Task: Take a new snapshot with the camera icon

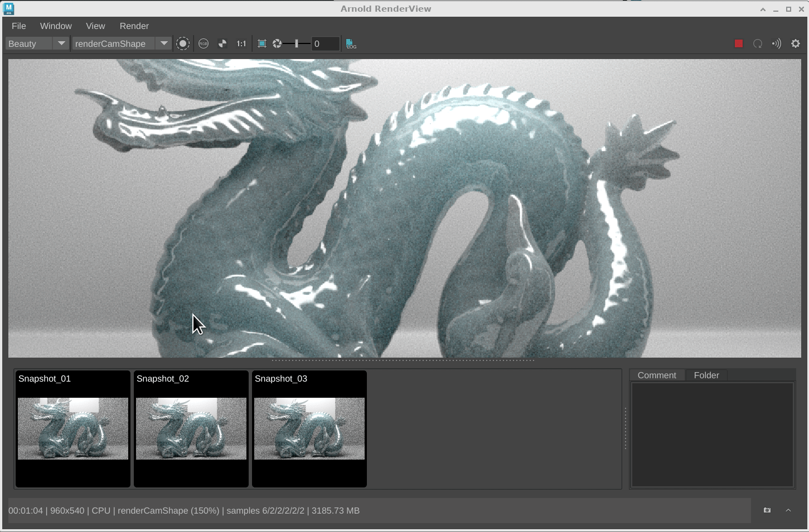Action: 767,510
